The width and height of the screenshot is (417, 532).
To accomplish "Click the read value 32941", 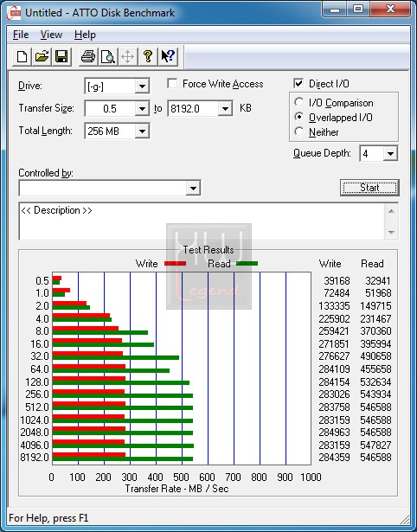I will 378,281.
